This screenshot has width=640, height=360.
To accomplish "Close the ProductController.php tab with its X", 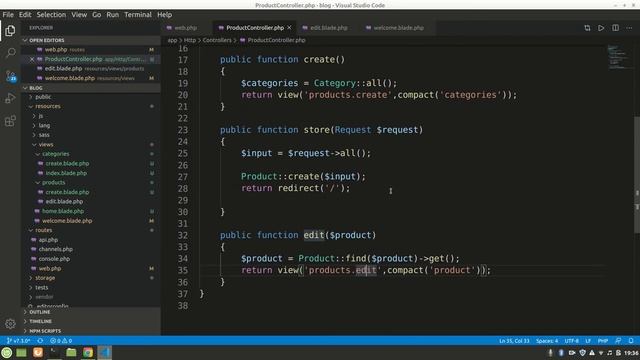I will (289, 27).
